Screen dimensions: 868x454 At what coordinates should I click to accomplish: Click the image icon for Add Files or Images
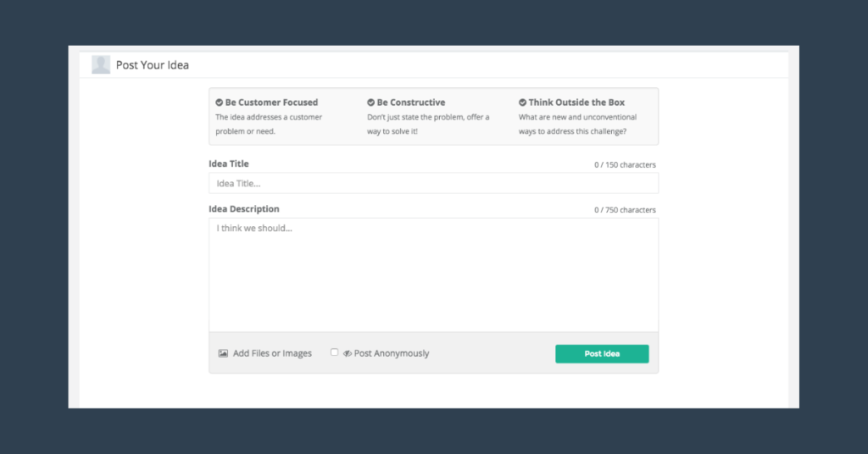tap(223, 353)
